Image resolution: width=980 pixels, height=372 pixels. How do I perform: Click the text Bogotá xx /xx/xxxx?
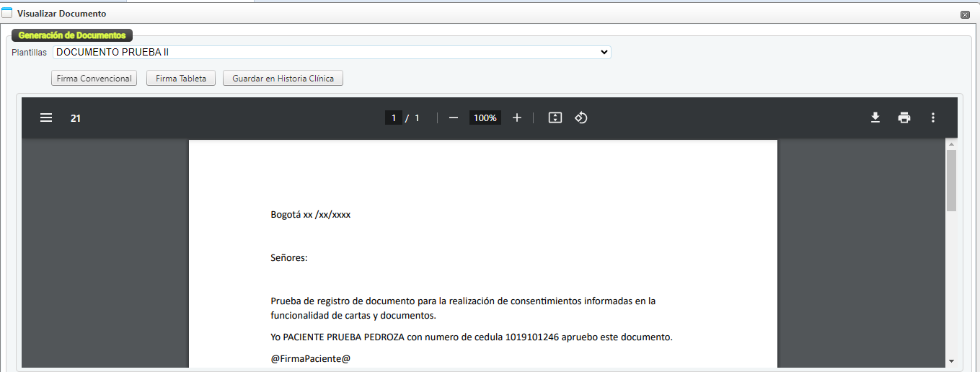coord(311,215)
